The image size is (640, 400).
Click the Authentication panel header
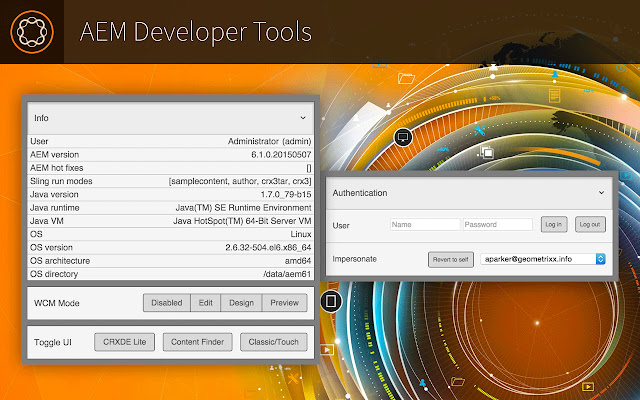pos(469,193)
